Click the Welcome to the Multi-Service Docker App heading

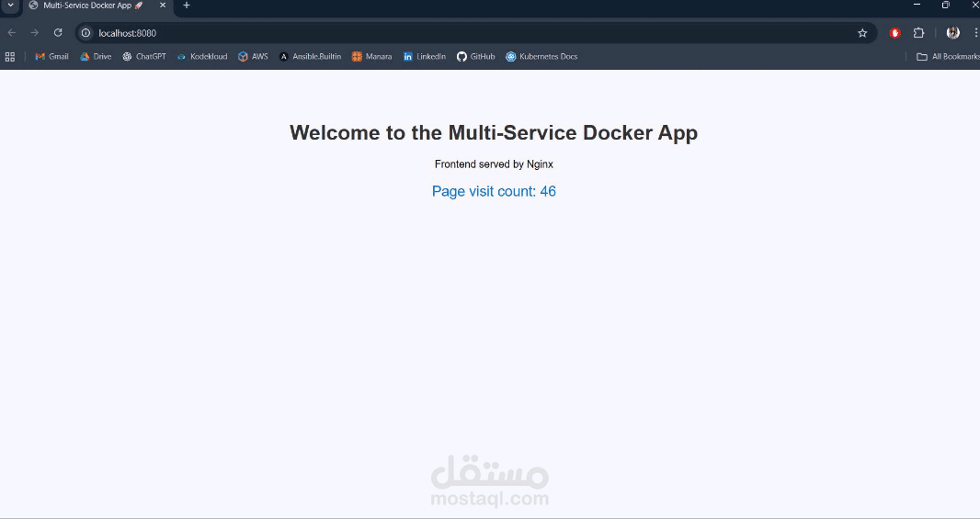[494, 132]
